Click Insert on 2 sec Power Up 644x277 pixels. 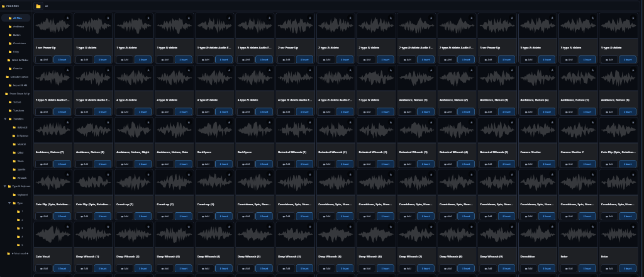pyautogui.click(x=304, y=60)
